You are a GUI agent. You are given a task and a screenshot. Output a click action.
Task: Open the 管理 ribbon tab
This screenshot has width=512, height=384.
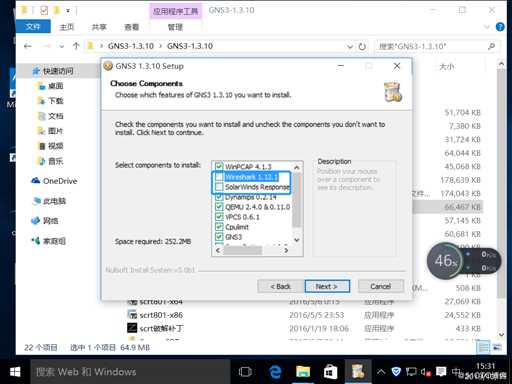click(175, 27)
